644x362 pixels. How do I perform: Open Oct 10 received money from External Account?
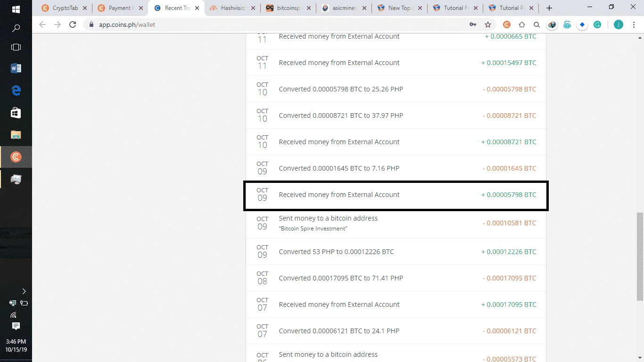click(x=396, y=142)
